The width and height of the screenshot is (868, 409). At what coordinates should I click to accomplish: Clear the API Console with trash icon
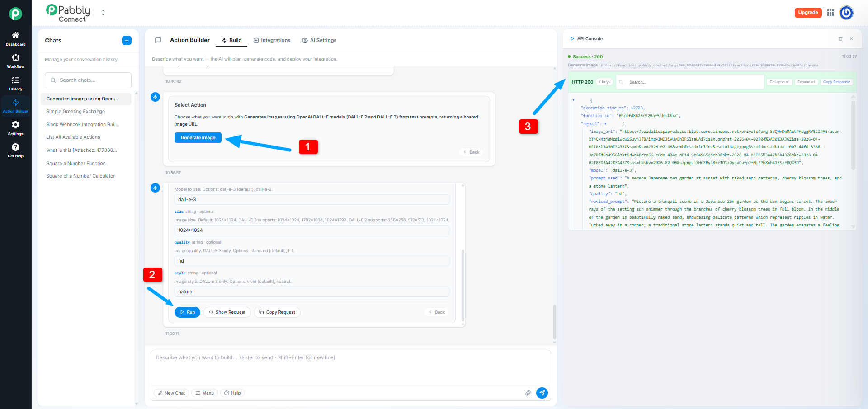click(x=840, y=39)
